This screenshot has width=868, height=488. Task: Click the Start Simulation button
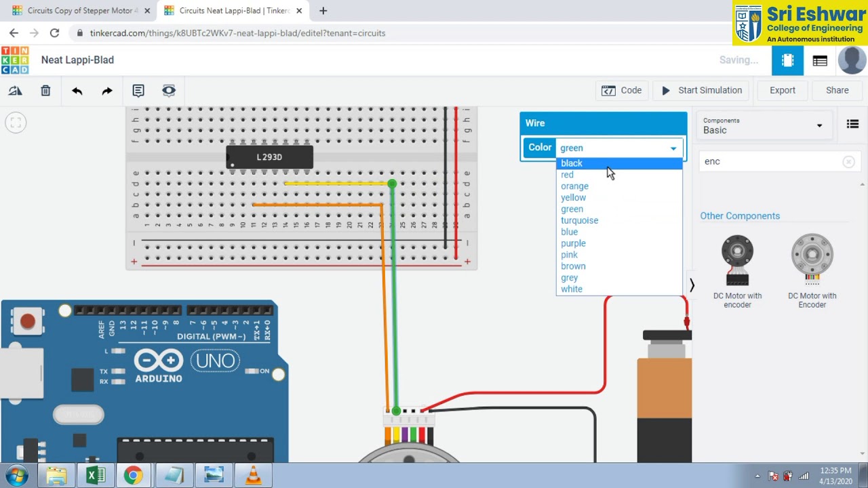point(702,90)
